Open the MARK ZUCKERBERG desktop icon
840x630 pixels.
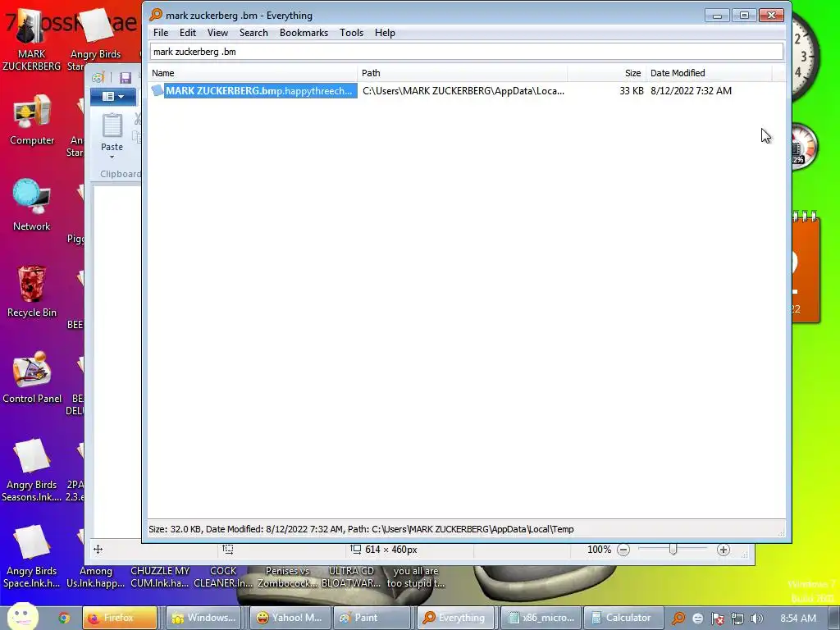pyautogui.click(x=32, y=41)
